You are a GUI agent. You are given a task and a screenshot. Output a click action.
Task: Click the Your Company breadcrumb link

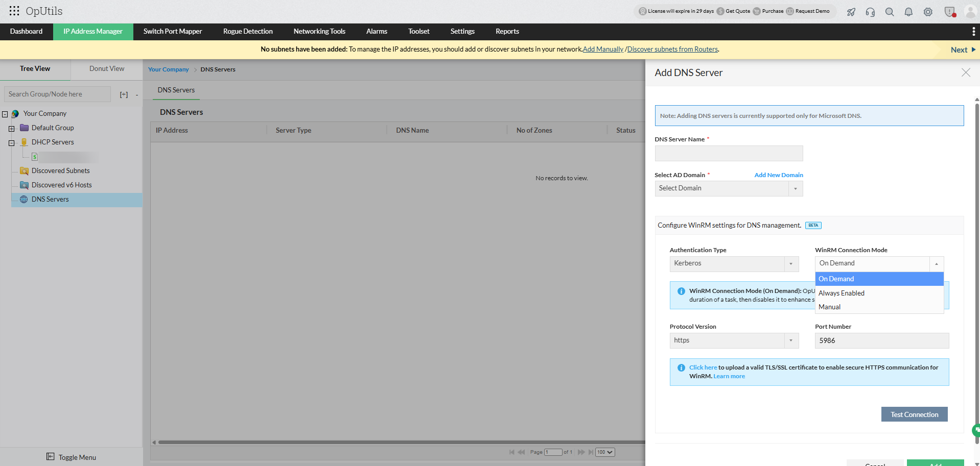point(169,70)
